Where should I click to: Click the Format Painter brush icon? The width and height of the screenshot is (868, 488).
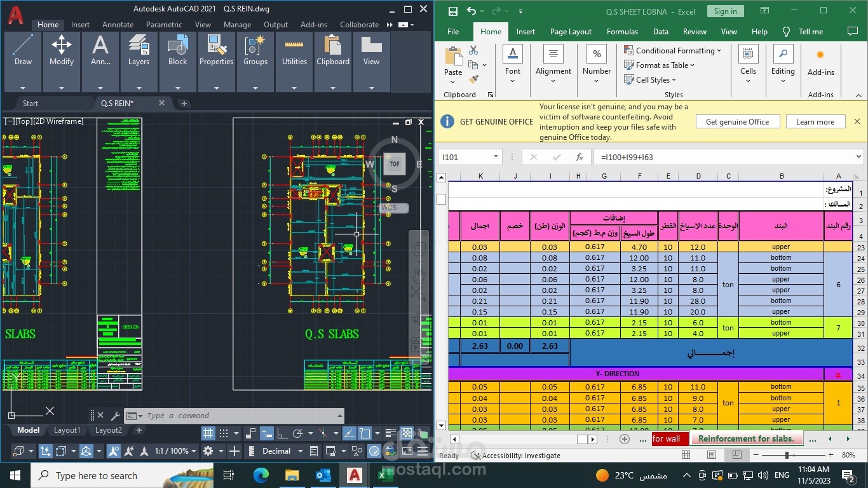[x=473, y=79]
